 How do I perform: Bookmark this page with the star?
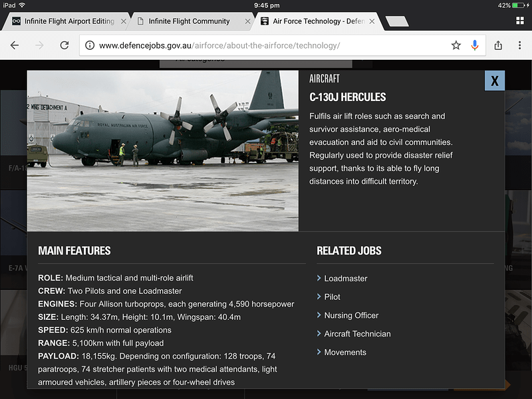[x=456, y=45]
